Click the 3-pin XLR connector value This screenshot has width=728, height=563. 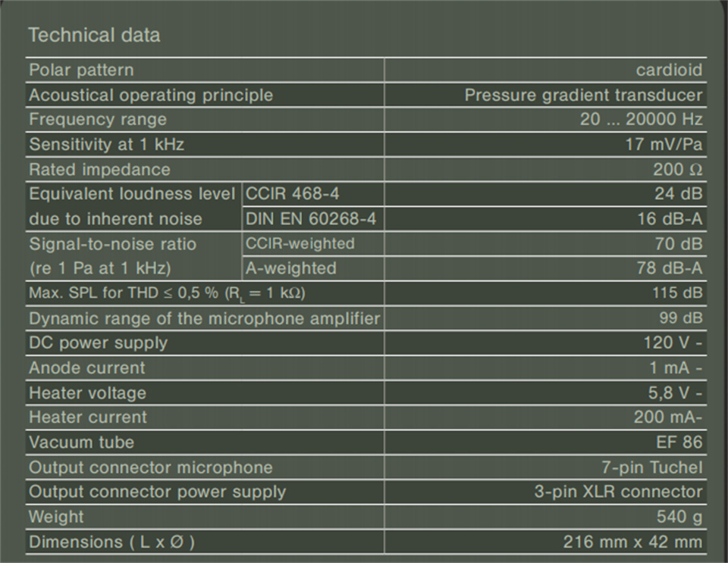619,492
